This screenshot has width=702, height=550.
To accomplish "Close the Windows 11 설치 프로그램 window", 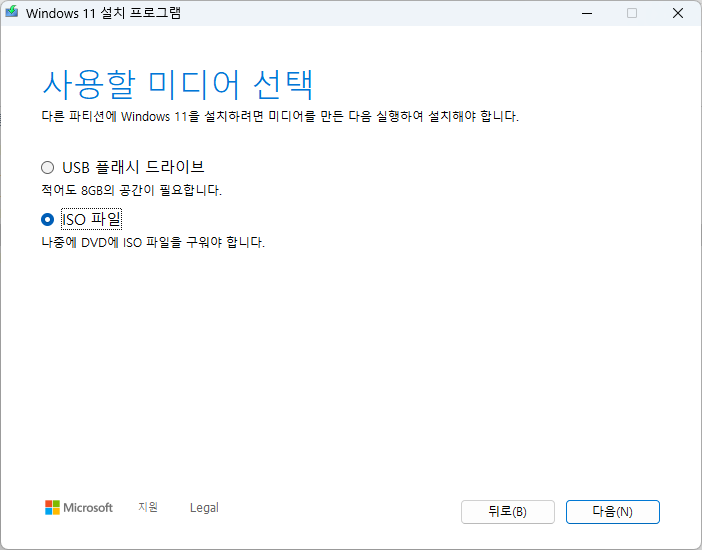I will [x=678, y=13].
